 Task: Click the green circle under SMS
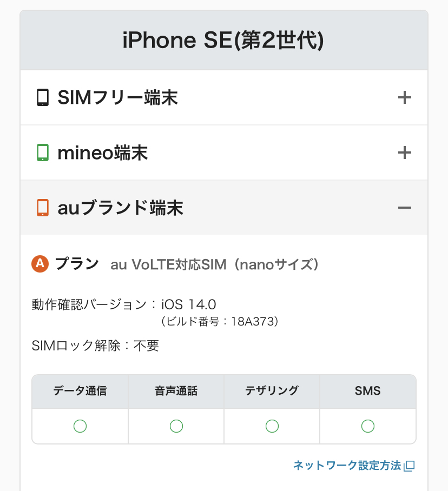point(368,426)
